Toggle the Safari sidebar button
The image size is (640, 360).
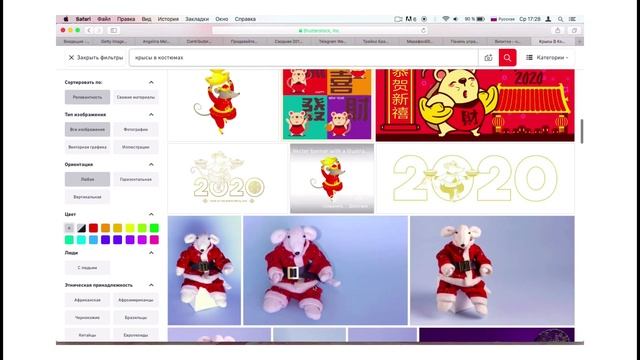pos(113,30)
